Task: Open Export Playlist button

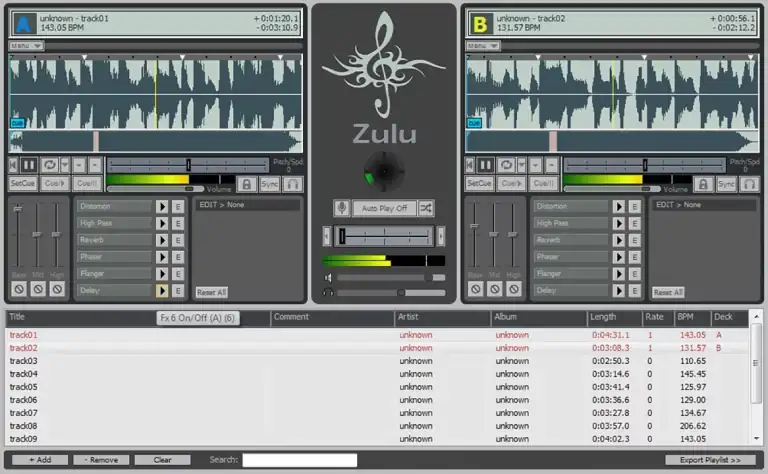Action: click(x=710, y=460)
